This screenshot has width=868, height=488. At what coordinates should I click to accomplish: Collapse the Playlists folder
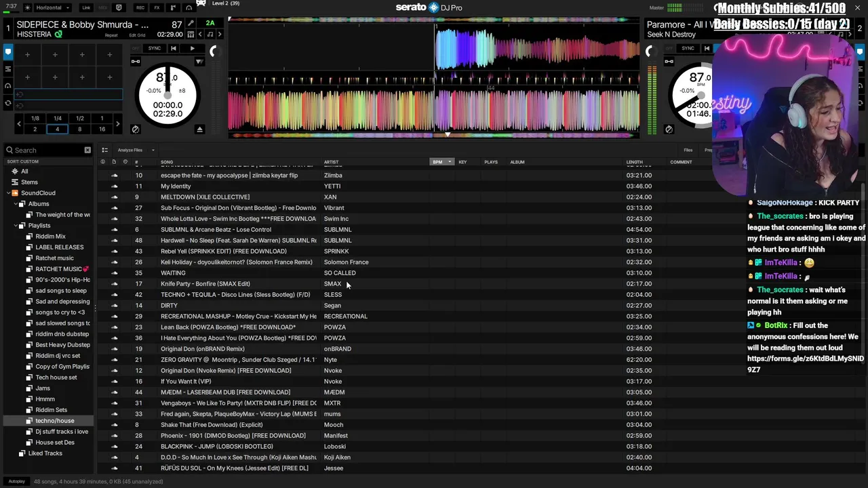tap(15, 226)
